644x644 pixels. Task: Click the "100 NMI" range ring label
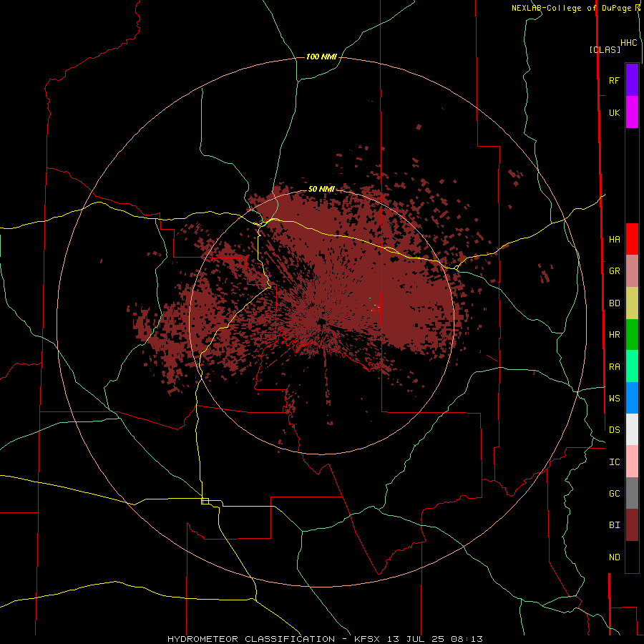coord(321,57)
